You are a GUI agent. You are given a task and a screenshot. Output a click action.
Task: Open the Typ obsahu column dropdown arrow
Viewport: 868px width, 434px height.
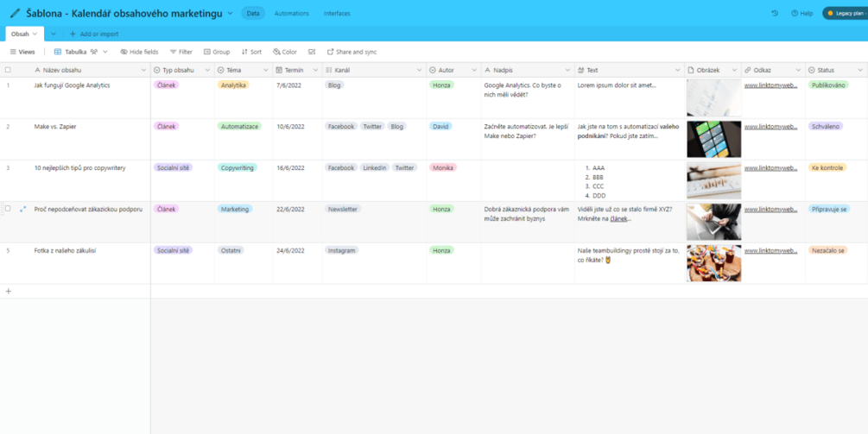207,70
